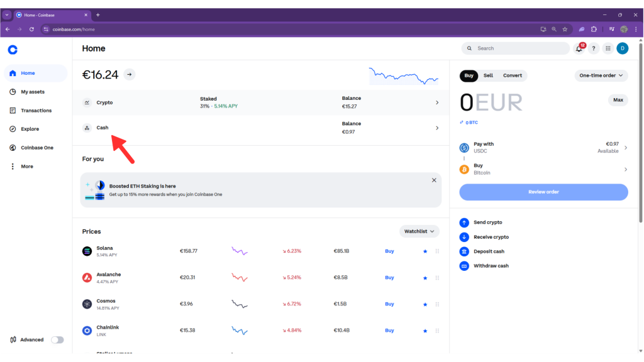Open the help question mark icon
This screenshot has width=644, height=362.
point(594,48)
